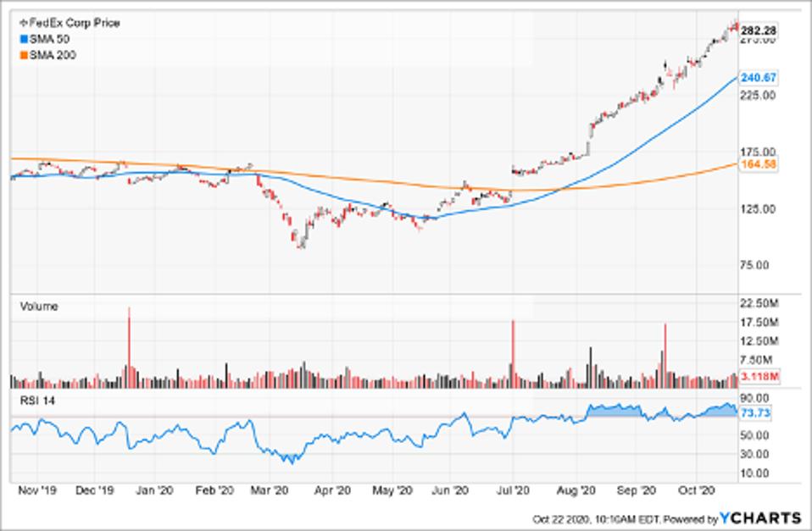Open the YCHARTS logo link
Viewport: 812px width, 531px height.
click(760, 518)
